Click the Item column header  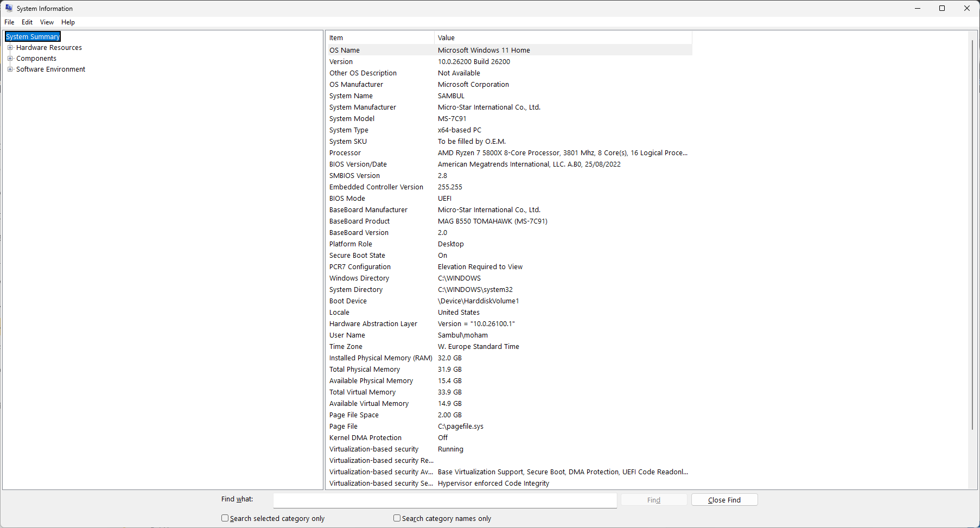[380, 38]
